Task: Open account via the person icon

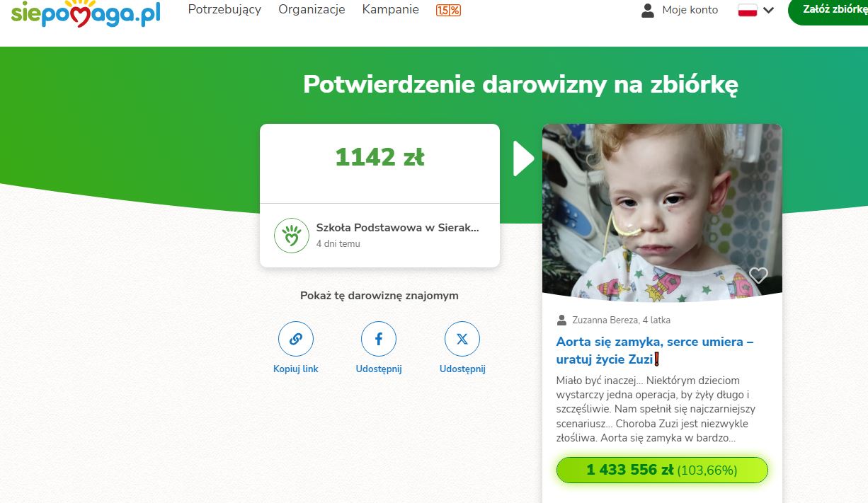Action: coord(647,10)
